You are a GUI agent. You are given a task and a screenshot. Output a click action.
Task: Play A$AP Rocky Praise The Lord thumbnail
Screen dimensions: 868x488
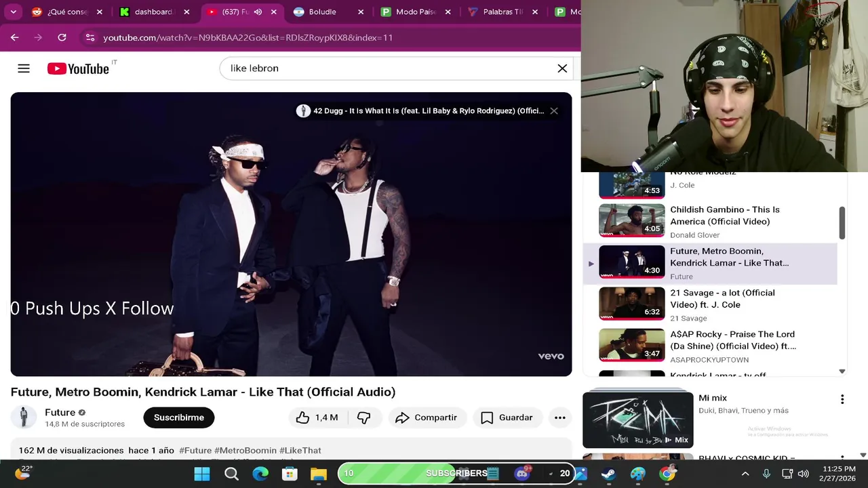pos(631,345)
